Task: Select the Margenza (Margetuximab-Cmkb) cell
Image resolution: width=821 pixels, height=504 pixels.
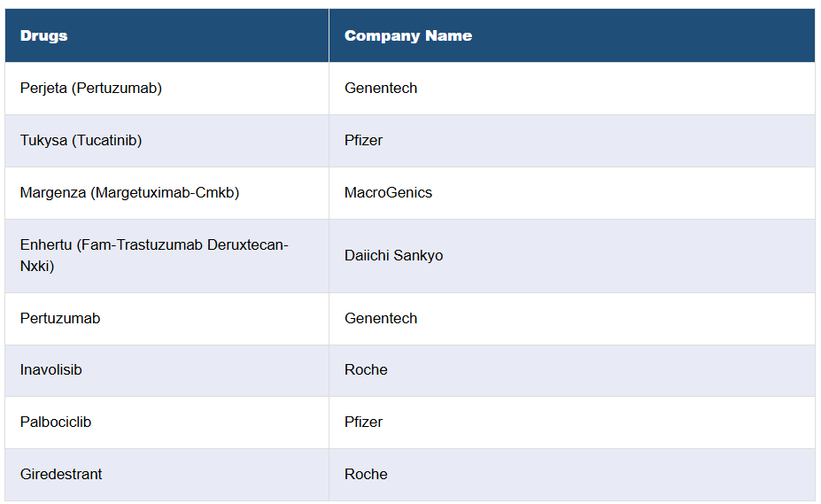Action: pos(130,193)
